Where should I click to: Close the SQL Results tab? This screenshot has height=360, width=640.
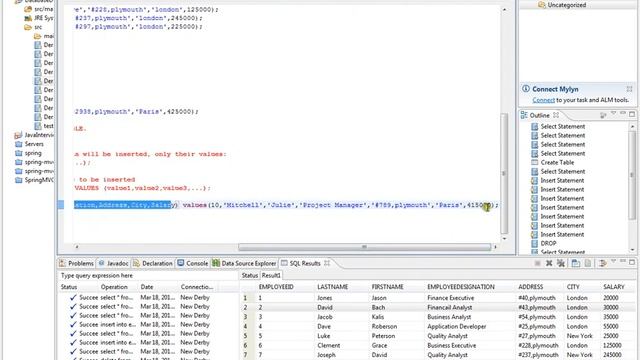[x=327, y=263]
